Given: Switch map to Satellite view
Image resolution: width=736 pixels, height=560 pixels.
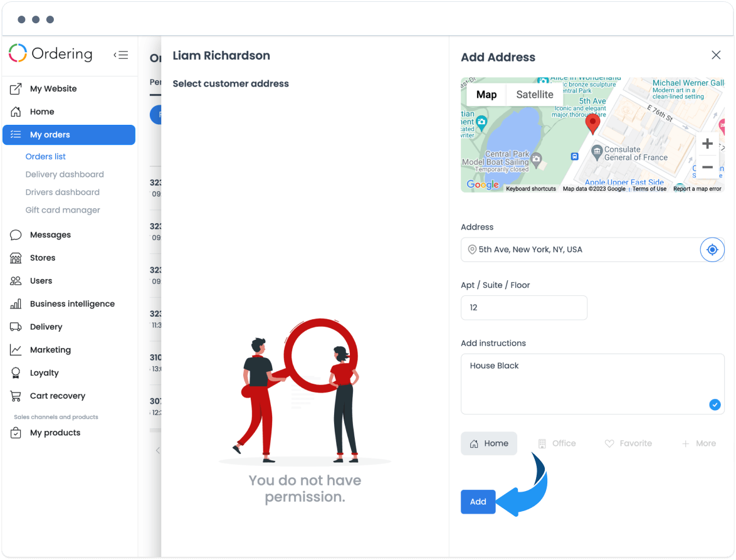Looking at the screenshot, I should [x=535, y=95].
